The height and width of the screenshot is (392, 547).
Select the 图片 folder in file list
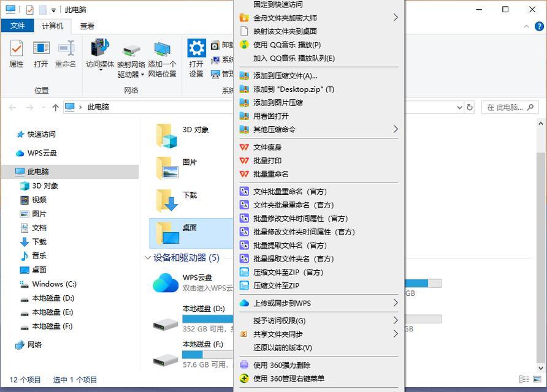[x=167, y=168]
